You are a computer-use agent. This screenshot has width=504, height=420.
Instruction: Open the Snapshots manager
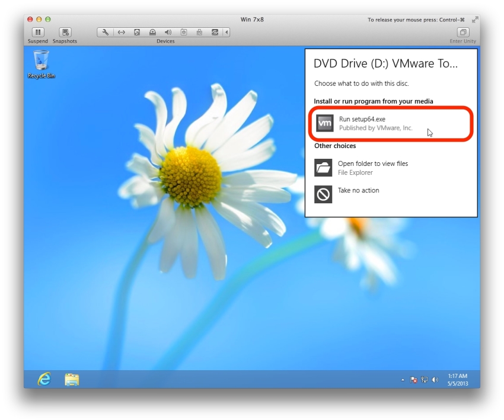tap(65, 32)
